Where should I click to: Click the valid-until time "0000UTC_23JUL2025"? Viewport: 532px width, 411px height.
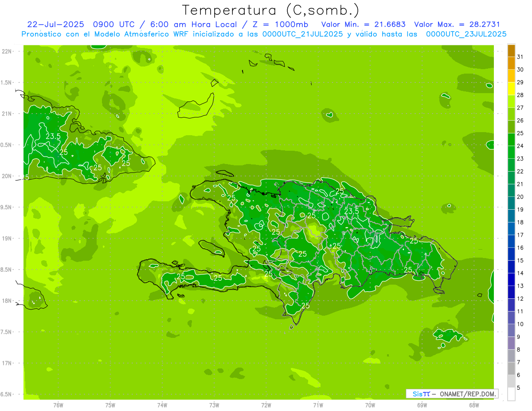[466, 34]
